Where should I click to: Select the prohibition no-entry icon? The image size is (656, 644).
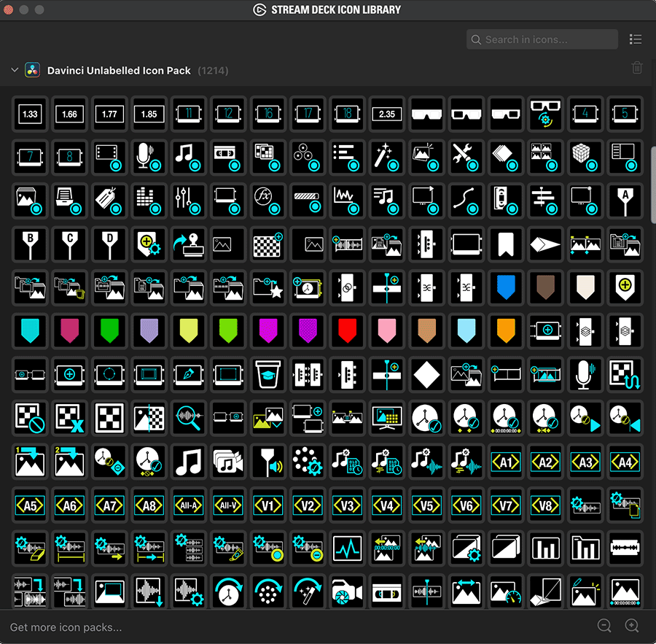tap(30, 419)
